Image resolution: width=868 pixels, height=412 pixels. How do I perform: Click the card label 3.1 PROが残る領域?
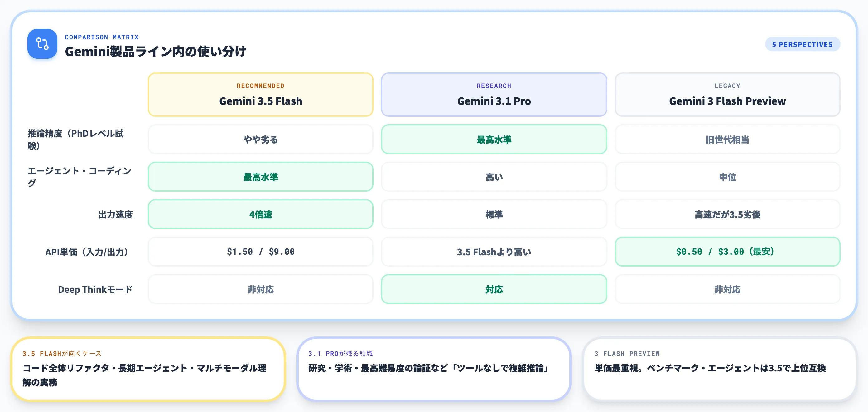pos(340,354)
